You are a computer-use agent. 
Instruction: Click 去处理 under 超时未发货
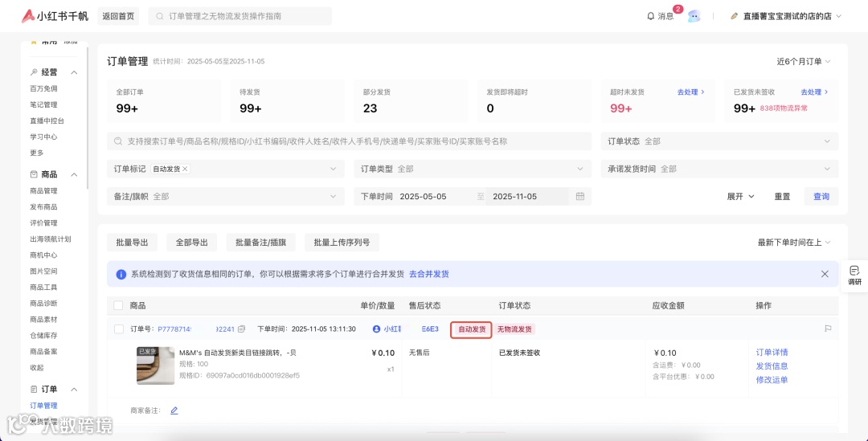(x=691, y=92)
